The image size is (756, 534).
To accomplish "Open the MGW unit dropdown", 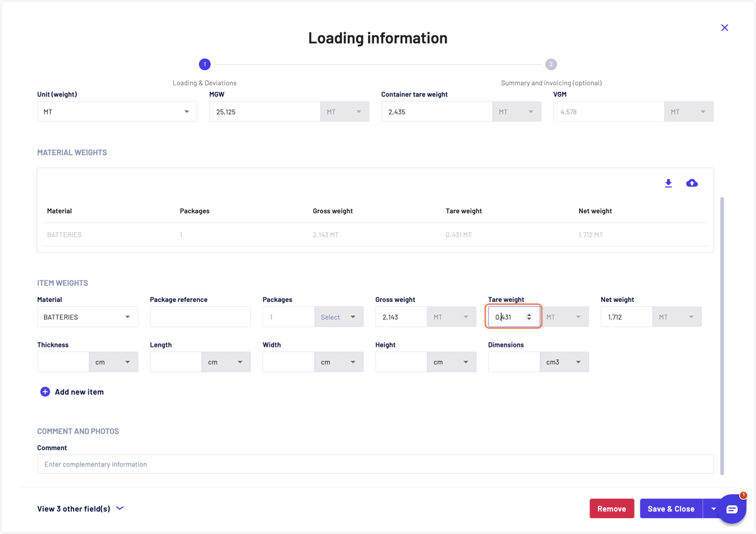I will 345,112.
